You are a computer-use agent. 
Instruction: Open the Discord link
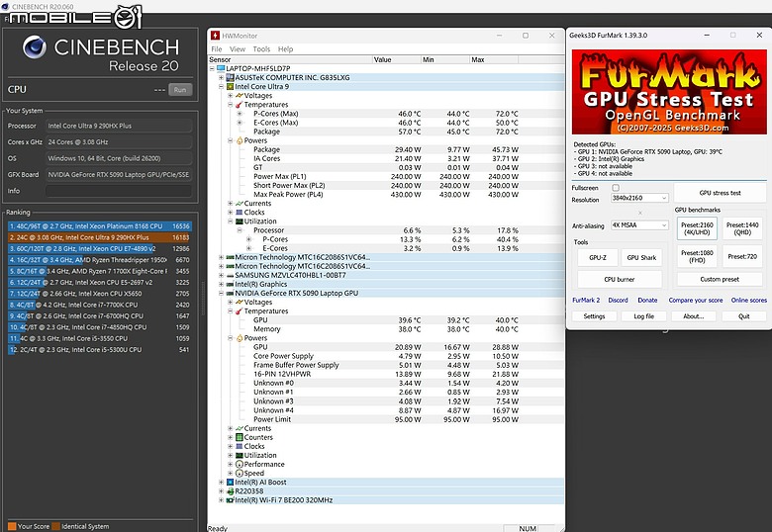pos(618,300)
